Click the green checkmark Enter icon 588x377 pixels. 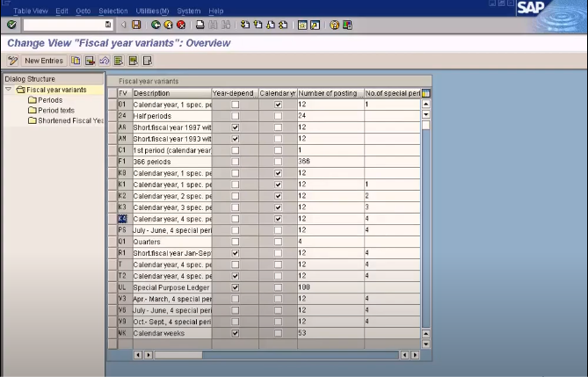point(11,25)
